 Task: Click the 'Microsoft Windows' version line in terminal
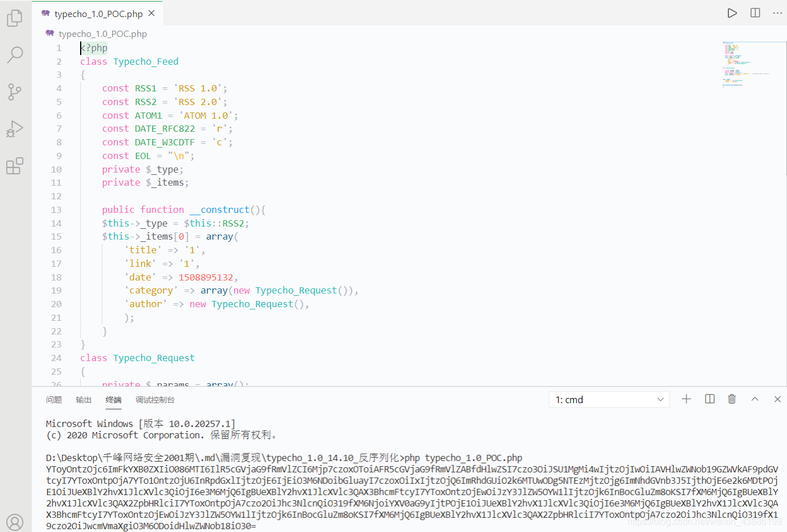point(141,424)
